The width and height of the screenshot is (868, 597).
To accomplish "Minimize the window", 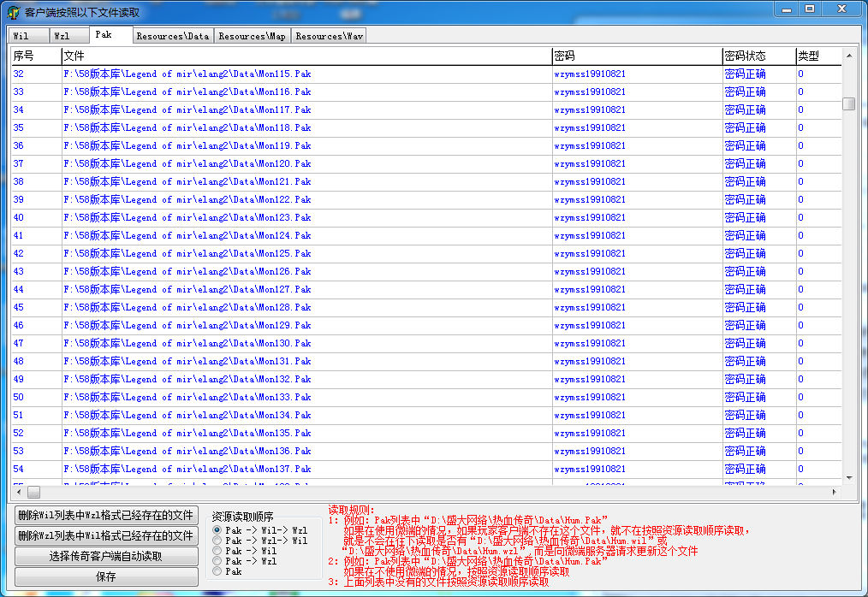I will (786, 9).
